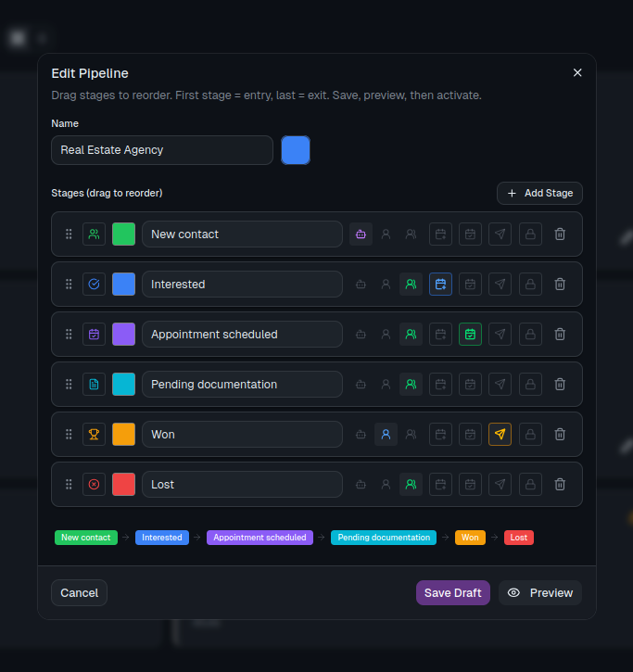Click the red Lost tag in flow preview
Screen dimensions: 633x672
pyautogui.click(x=519, y=538)
